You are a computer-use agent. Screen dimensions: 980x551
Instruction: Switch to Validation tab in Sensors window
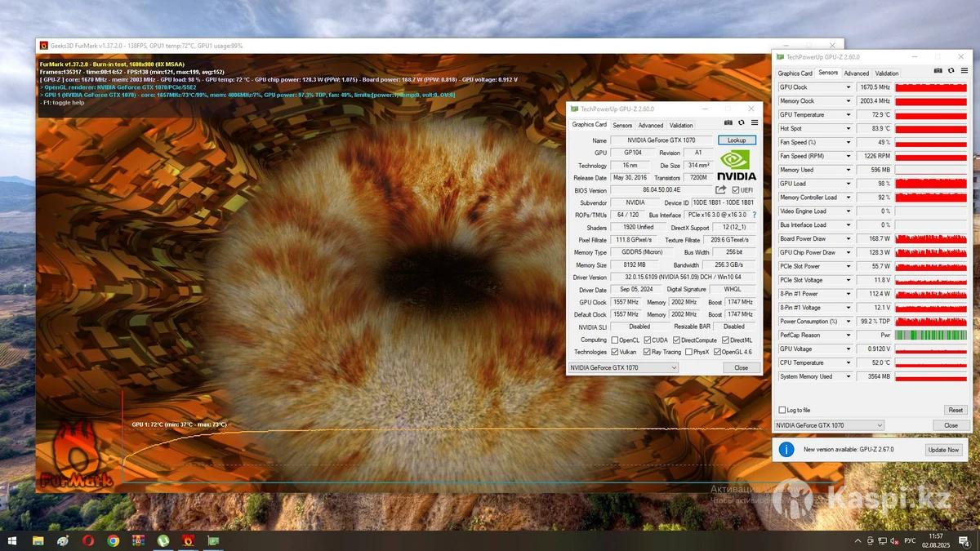coord(887,73)
